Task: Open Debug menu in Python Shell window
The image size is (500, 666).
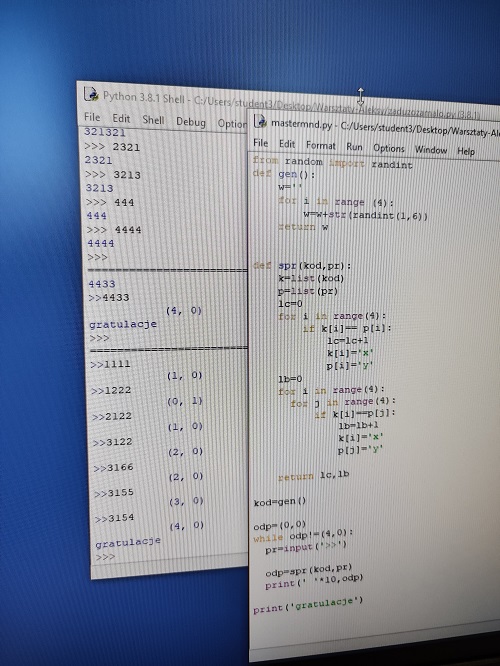Action: point(191,122)
